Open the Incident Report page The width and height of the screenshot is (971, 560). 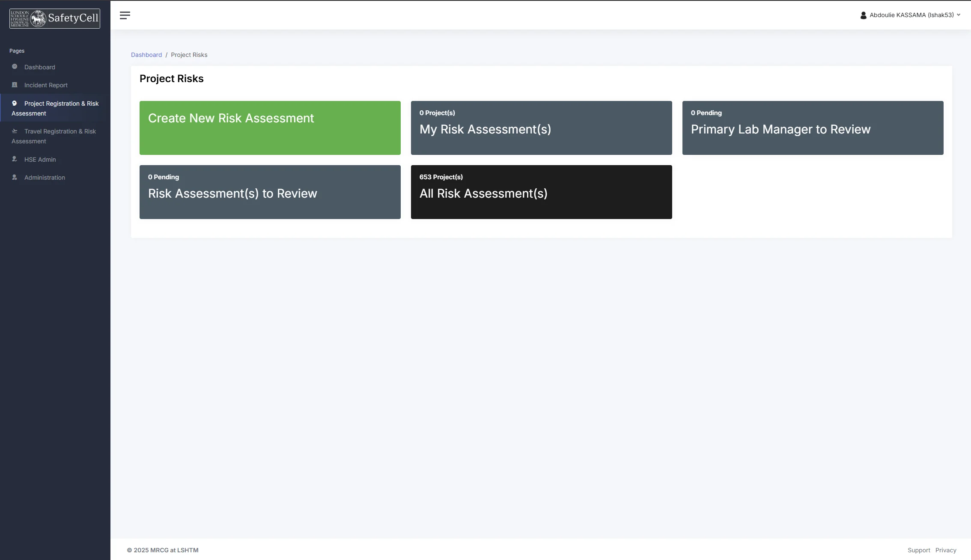[46, 85]
